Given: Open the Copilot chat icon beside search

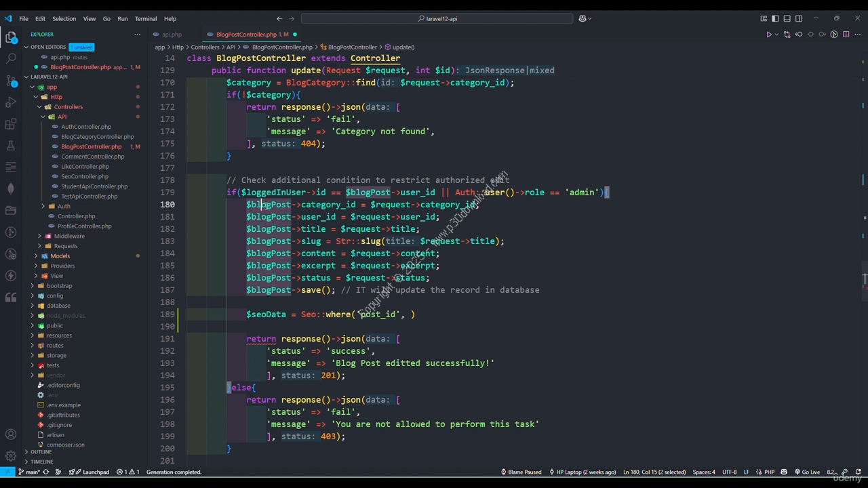Looking at the screenshot, I should click(582, 18).
